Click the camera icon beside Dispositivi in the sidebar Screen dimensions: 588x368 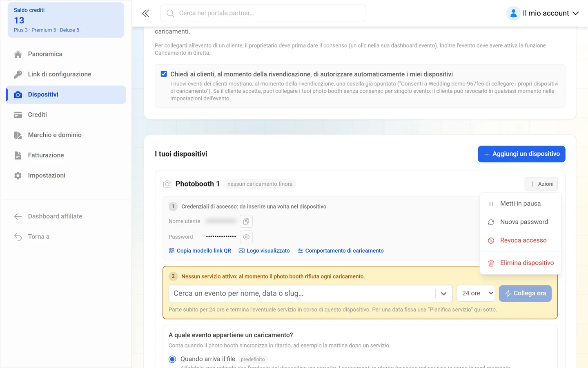tap(18, 95)
